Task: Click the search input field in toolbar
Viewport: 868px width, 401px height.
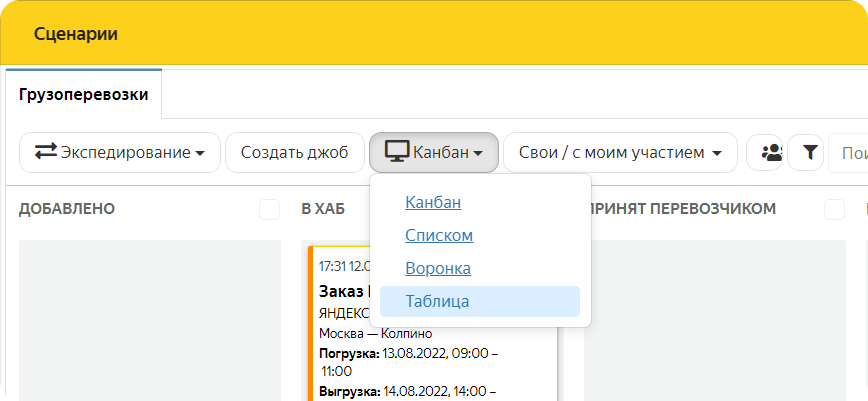Action: point(850,153)
